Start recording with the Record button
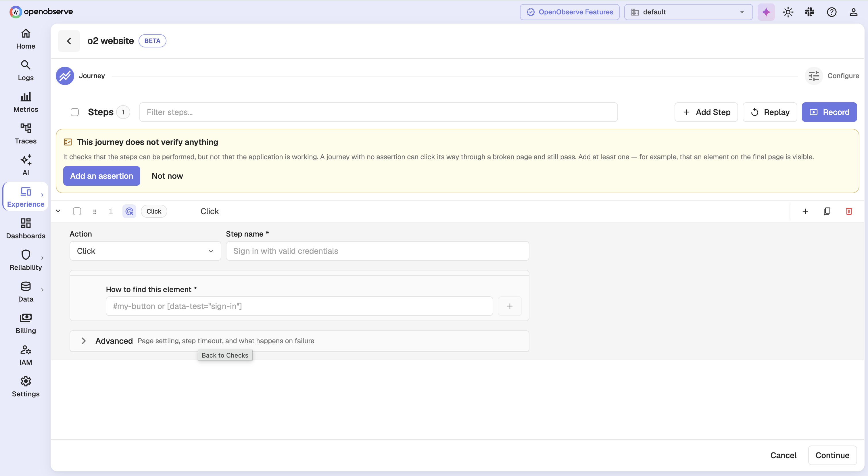The image size is (868, 476). 829,112
